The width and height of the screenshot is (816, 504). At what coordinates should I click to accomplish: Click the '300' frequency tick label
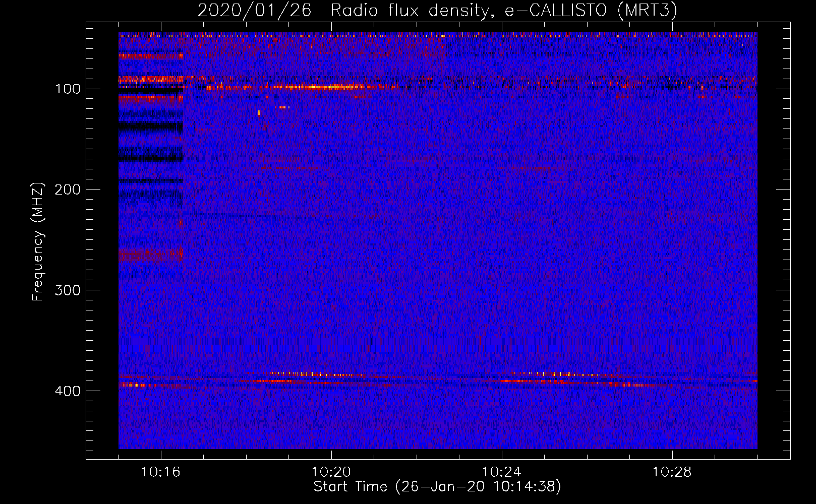(x=68, y=291)
